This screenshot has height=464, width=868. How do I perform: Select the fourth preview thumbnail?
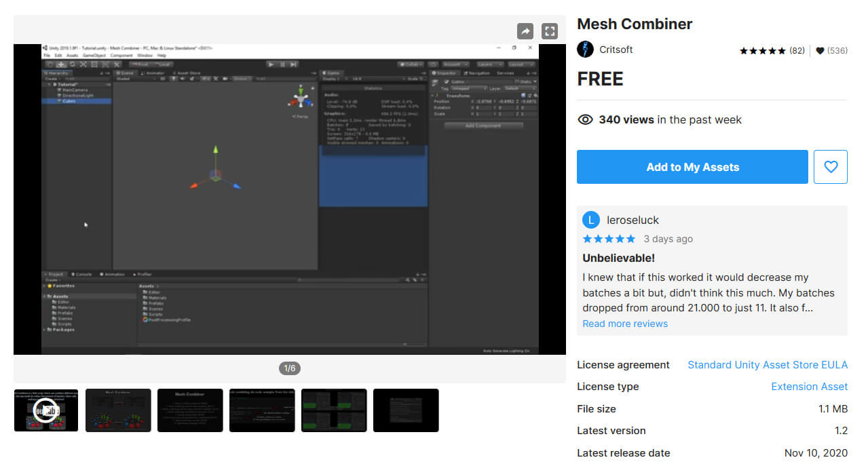pyautogui.click(x=262, y=410)
